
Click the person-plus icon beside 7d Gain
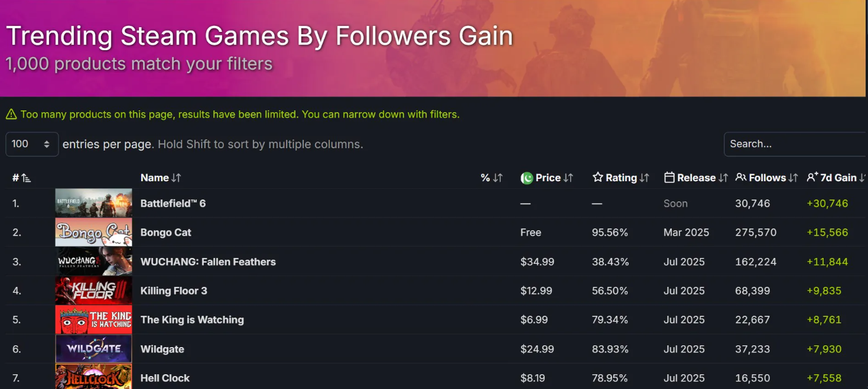click(x=812, y=178)
